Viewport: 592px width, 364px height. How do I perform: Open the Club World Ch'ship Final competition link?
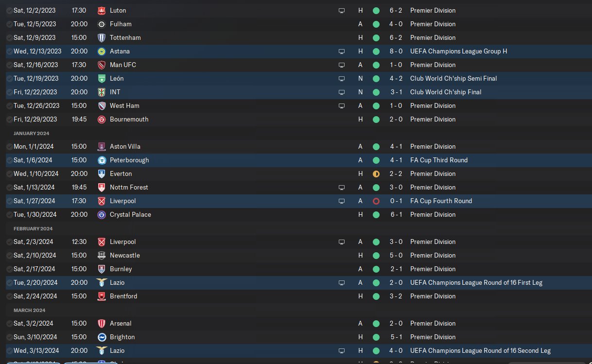pyautogui.click(x=446, y=92)
